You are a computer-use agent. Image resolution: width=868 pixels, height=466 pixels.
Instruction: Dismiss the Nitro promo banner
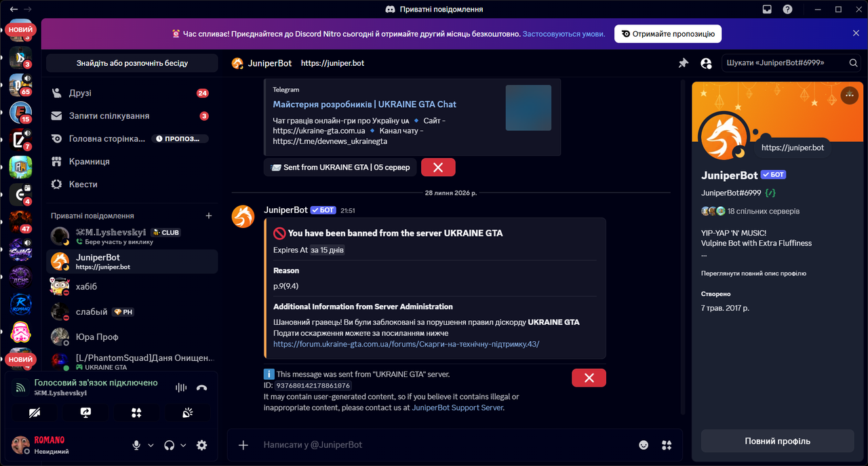(856, 33)
